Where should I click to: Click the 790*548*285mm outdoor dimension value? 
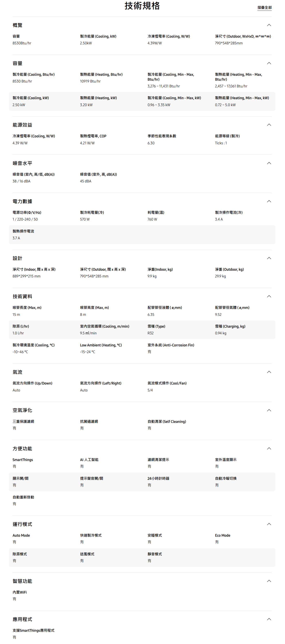(x=229, y=43)
